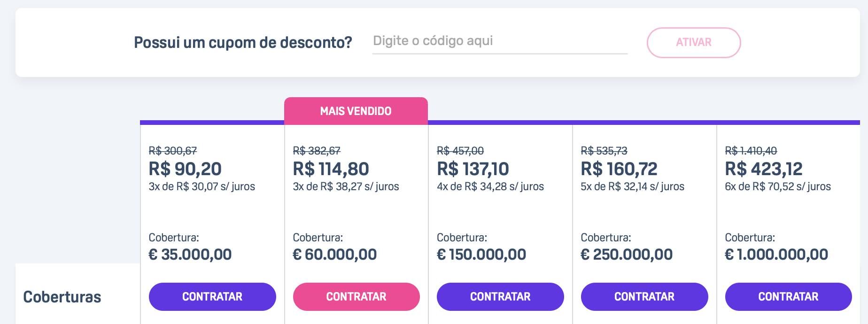Screen dimensions: 868x324
Task: Hire the € 250.000,00 plan via CONTRATAR
Action: click(x=644, y=297)
